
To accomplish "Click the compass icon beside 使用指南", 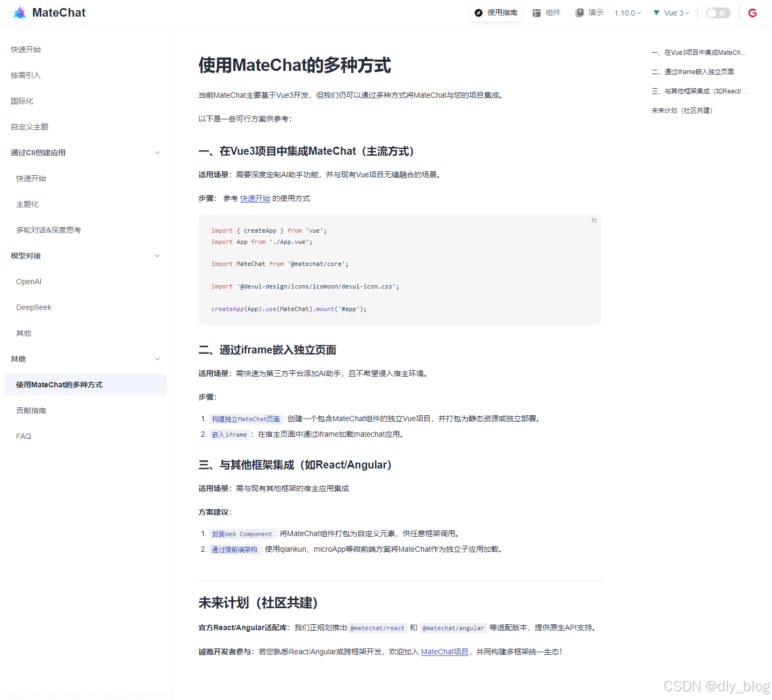I will 479,13.
